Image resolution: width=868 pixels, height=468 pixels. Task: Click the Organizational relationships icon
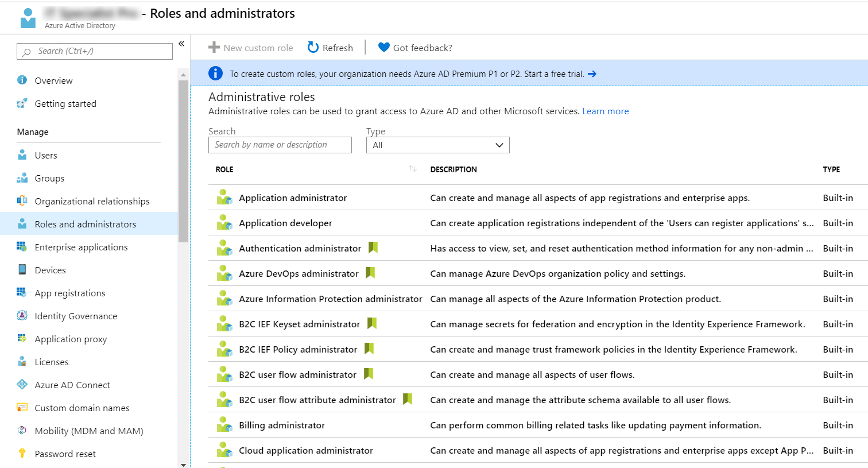pyautogui.click(x=22, y=201)
